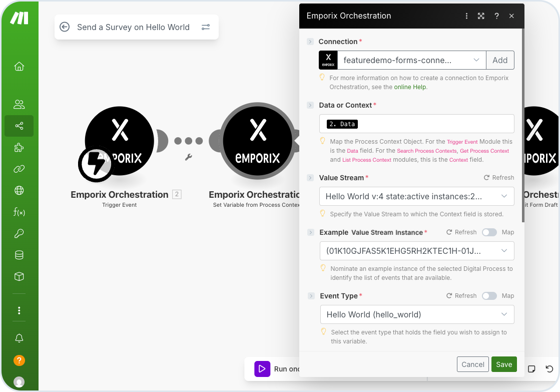This screenshot has height=392, width=560.
Task: Open the sidebar More three-dot menu
Action: pyautogui.click(x=19, y=310)
